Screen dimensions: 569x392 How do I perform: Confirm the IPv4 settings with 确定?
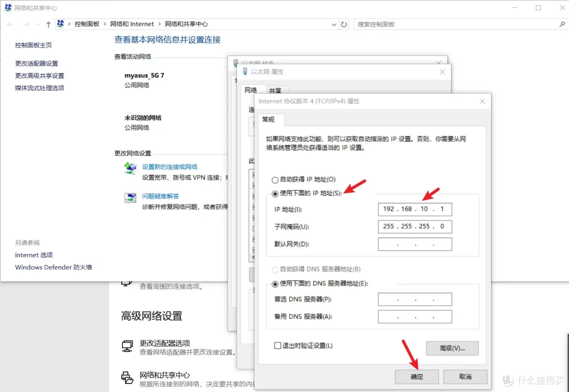[417, 377]
